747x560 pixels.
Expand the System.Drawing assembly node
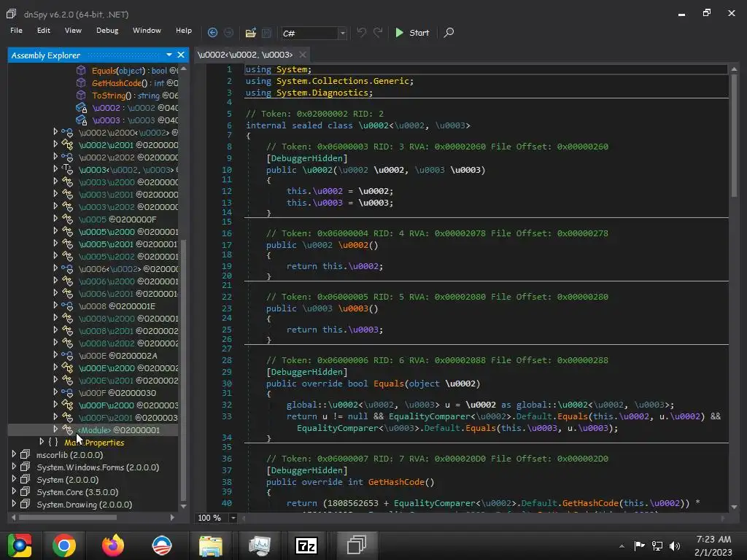(14, 505)
